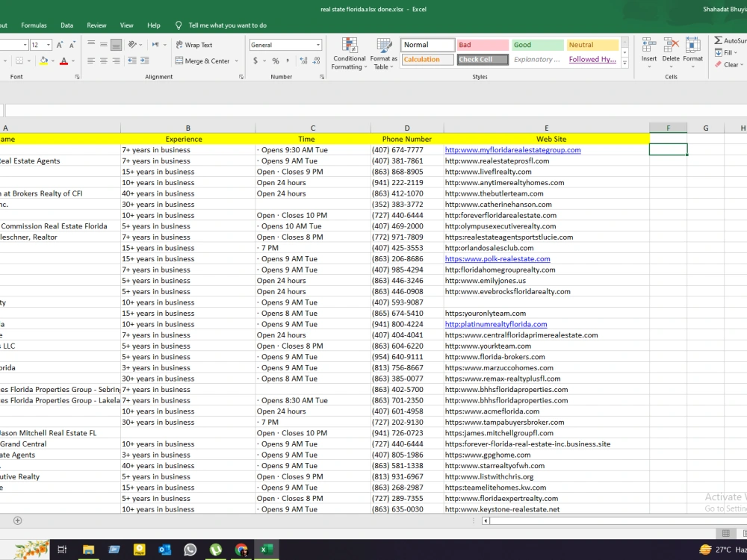Open Merge & Center dropdown arrow
Viewport: 747px width, 560px height.
point(237,61)
